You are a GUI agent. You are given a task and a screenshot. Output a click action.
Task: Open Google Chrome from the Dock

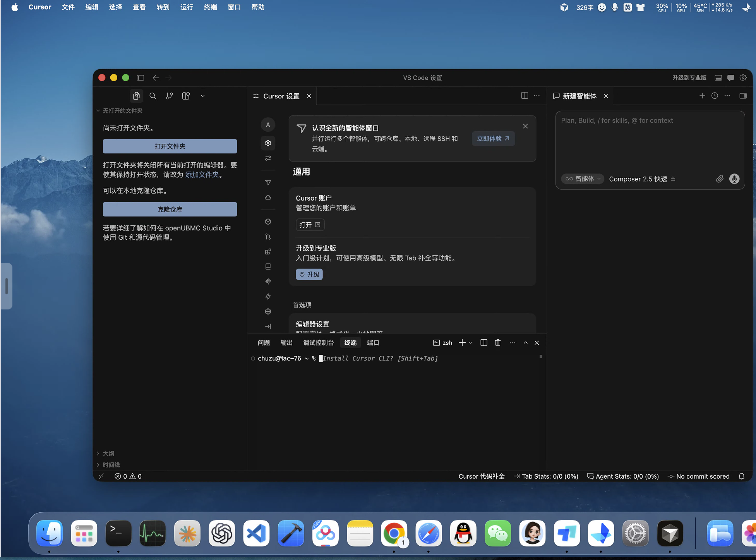click(394, 533)
